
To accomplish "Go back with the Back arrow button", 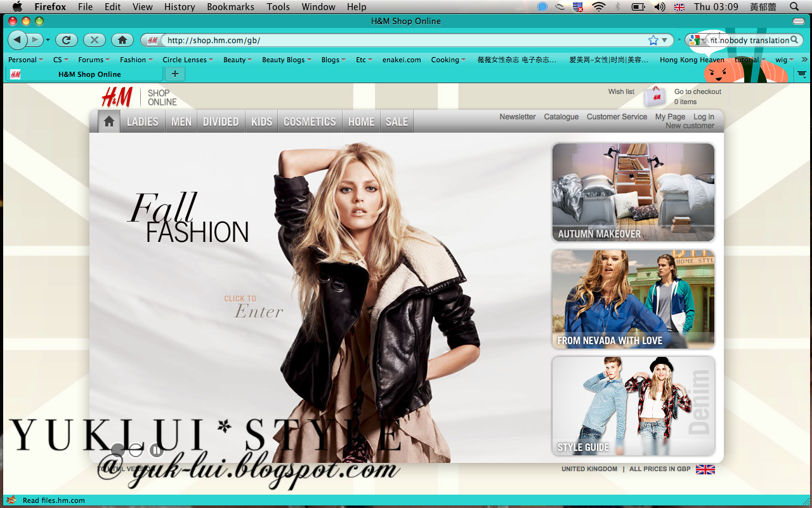I will click(17, 40).
